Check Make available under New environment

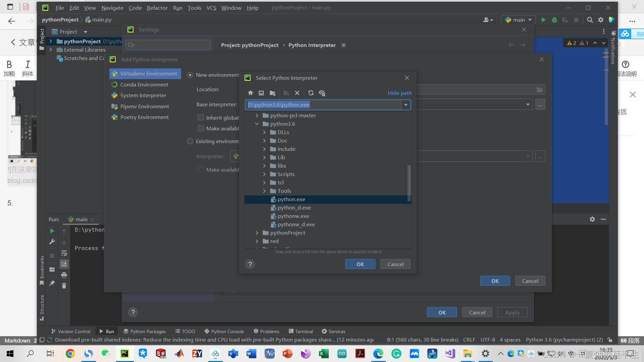tap(201, 128)
